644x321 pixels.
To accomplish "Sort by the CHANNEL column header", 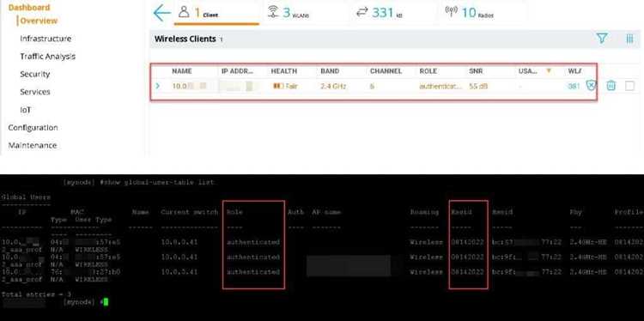I will [x=386, y=71].
